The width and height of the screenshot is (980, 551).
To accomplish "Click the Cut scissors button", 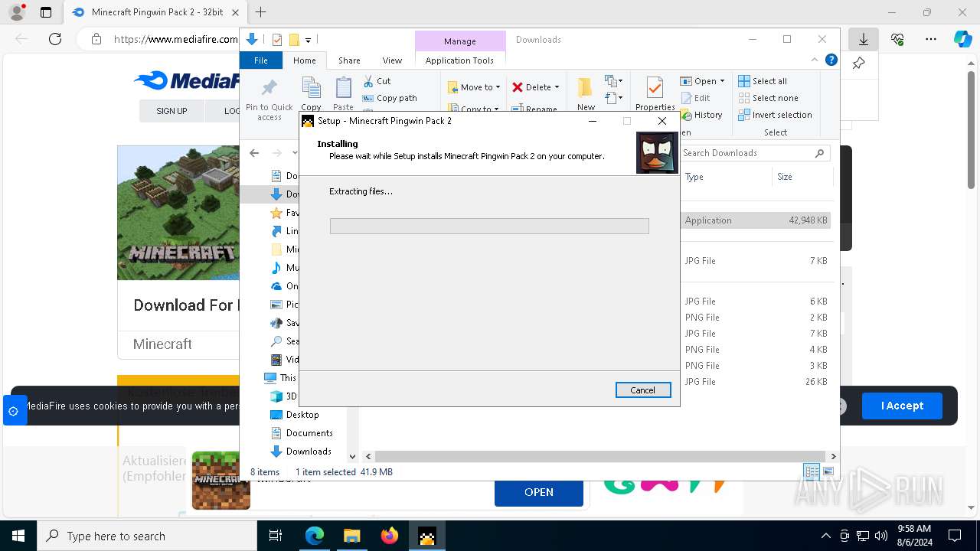I will pos(377,81).
